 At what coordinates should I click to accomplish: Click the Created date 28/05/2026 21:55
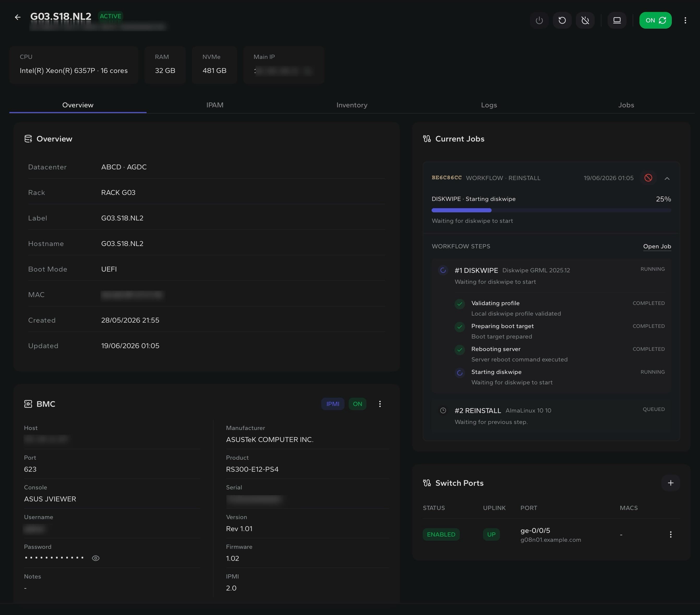[130, 320]
